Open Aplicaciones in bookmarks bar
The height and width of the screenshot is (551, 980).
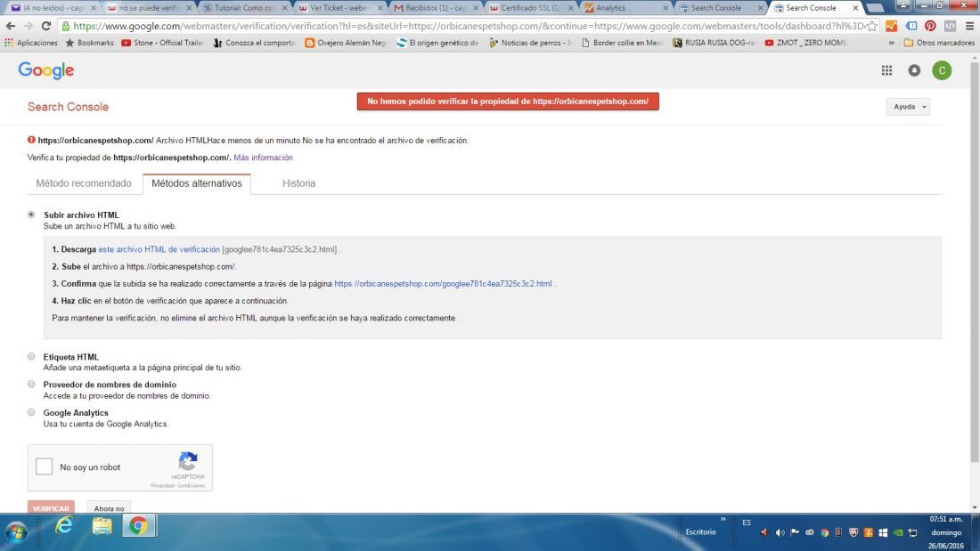[30, 43]
